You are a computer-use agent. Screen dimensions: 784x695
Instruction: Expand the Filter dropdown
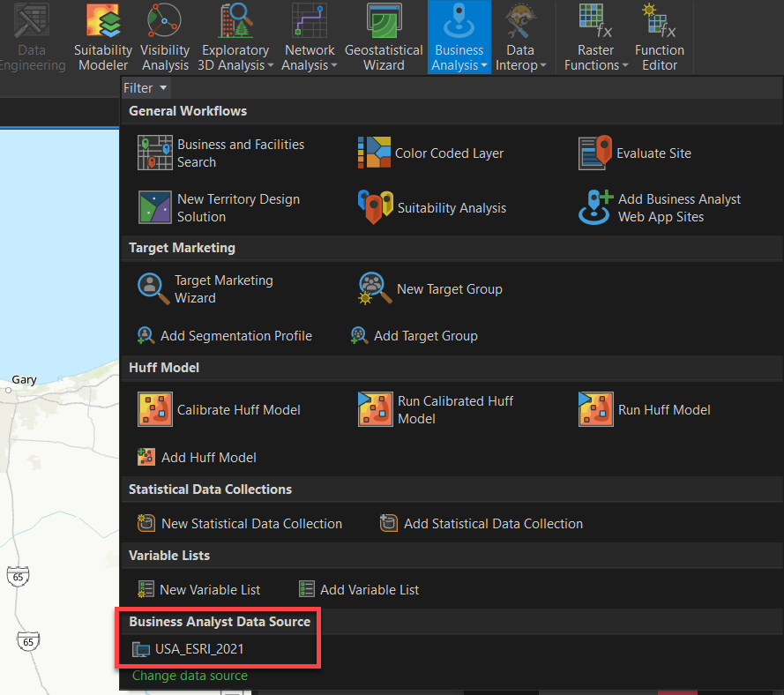click(x=146, y=88)
